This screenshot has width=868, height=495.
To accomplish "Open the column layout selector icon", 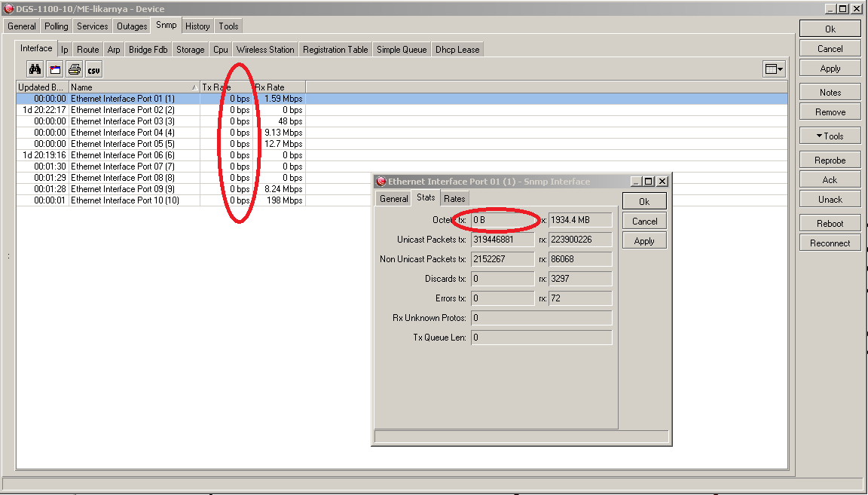I will click(773, 69).
